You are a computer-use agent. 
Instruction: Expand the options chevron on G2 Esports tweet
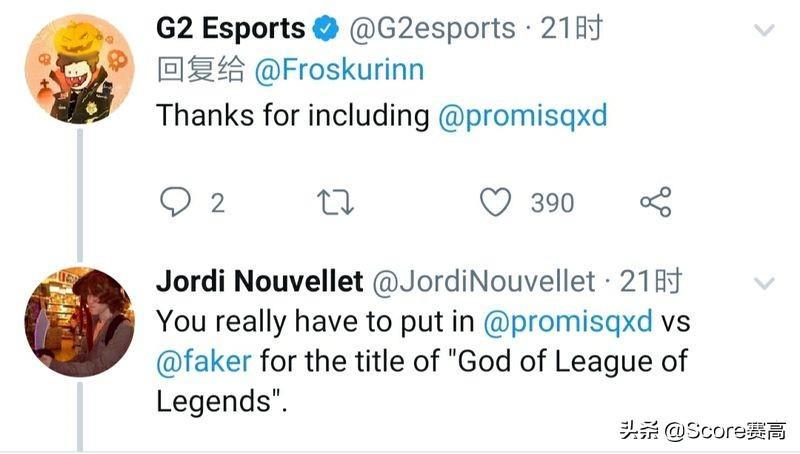(x=764, y=31)
